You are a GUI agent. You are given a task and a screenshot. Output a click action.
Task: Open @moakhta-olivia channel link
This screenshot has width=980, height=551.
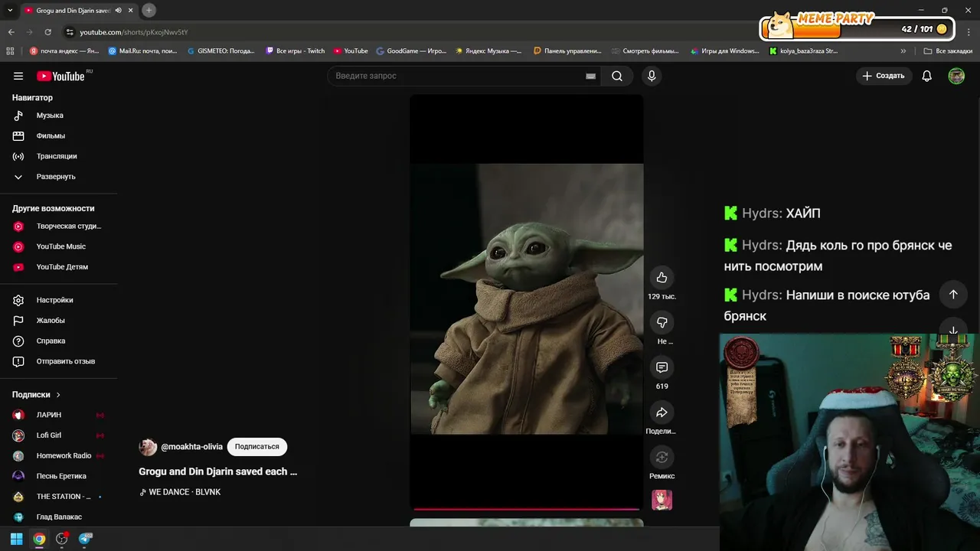point(191,447)
